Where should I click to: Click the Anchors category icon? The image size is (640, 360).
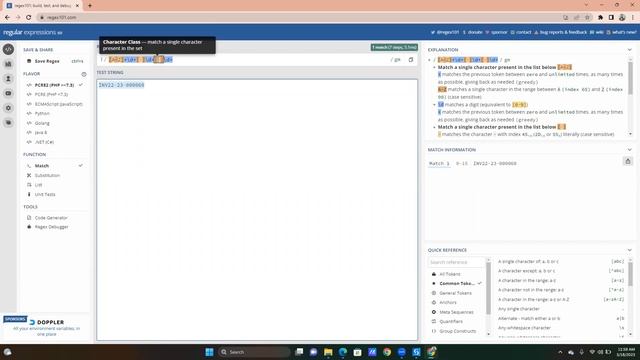[433, 302]
